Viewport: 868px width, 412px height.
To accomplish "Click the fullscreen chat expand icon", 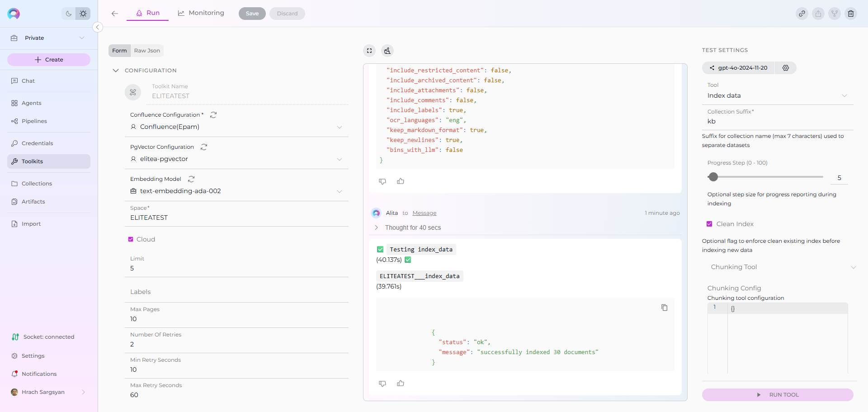I will (x=369, y=51).
